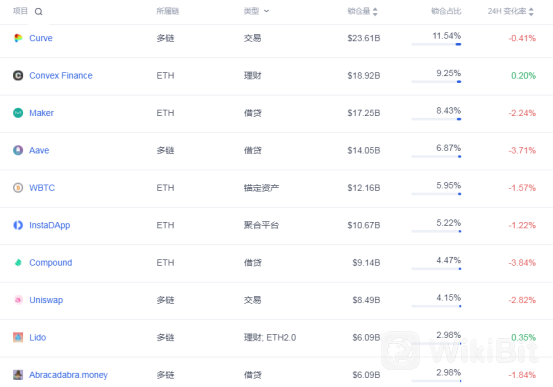Click the WBTC coin logo icon
Screen dimensions: 553x387
click(x=18, y=188)
